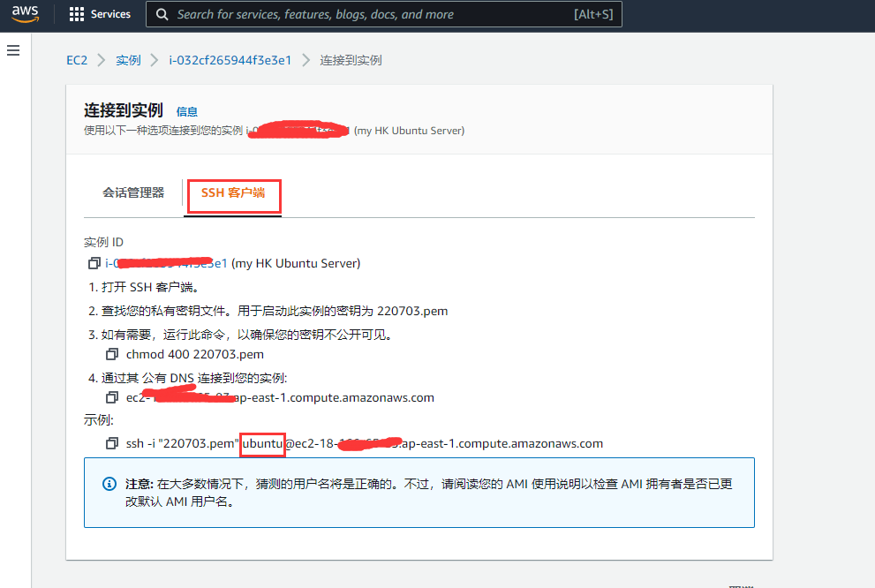Click the 实例 ID label
The height and width of the screenshot is (588, 875).
point(104,242)
